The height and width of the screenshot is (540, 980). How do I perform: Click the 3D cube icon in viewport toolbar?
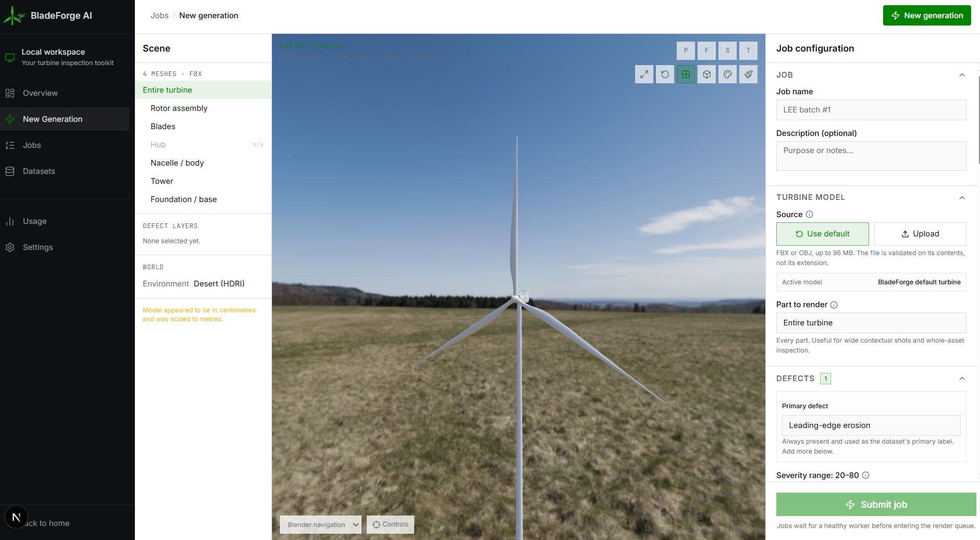pos(706,74)
